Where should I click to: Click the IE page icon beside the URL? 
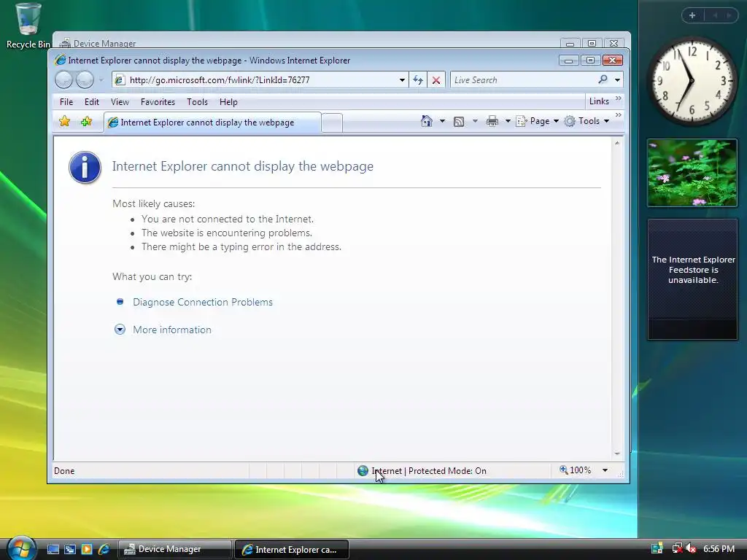(x=120, y=80)
